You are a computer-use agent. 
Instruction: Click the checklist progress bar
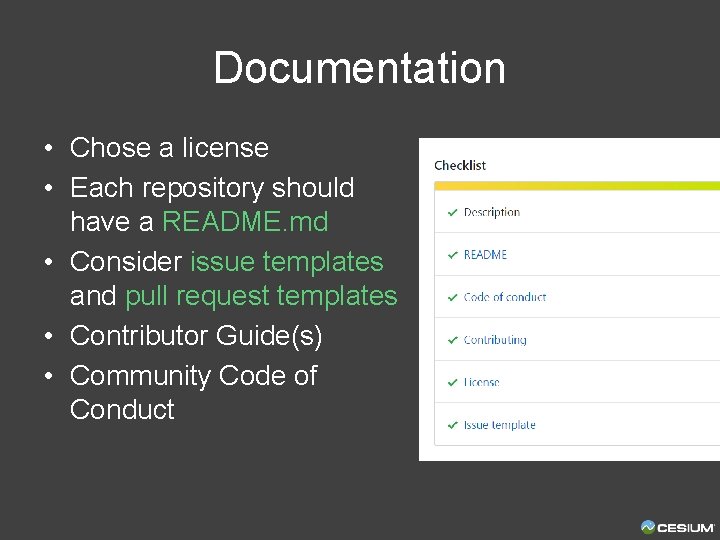577,186
